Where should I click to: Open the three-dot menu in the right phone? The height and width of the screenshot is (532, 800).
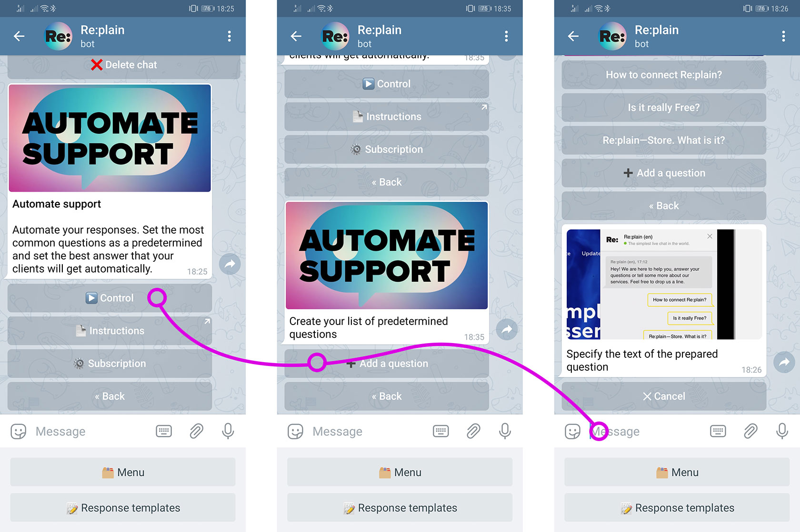[x=783, y=36]
